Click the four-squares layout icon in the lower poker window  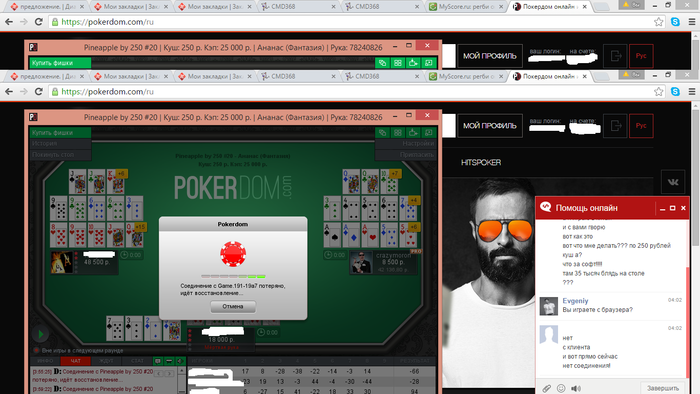coord(398,133)
